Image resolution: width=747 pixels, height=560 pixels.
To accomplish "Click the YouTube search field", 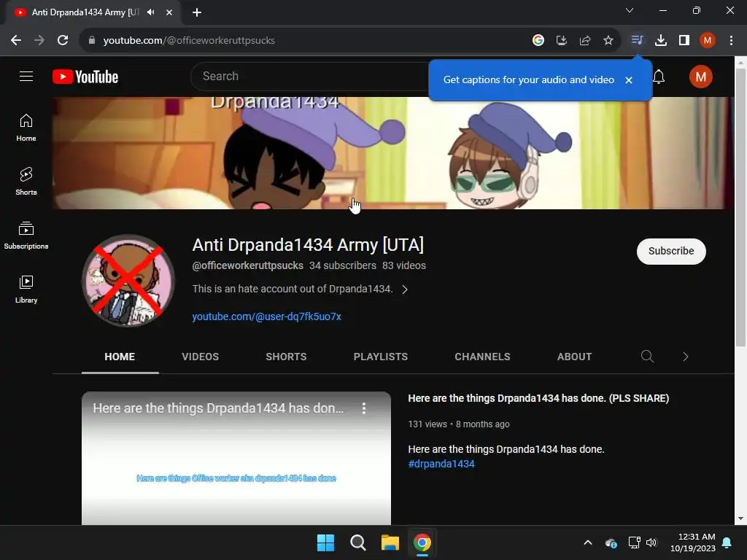I will [309, 76].
